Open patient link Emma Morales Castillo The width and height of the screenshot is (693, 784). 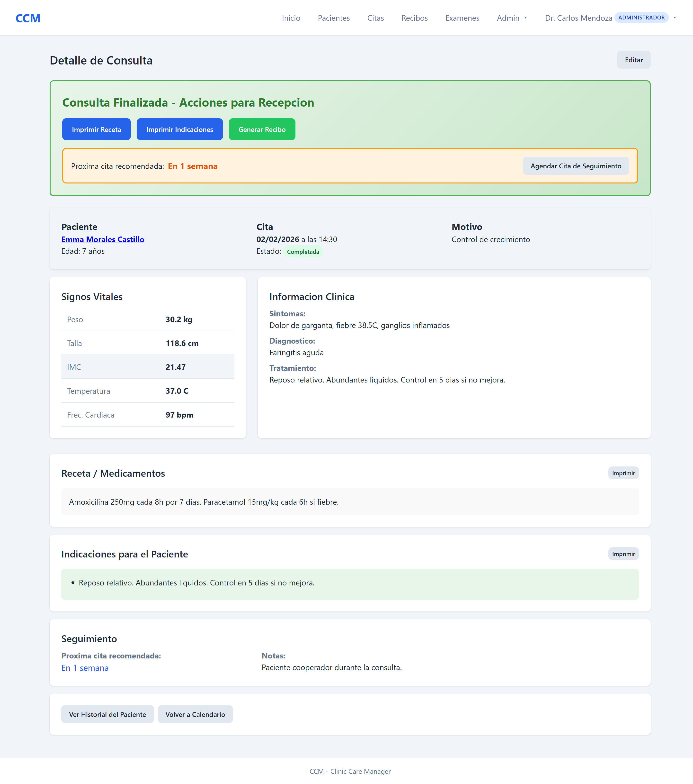(103, 239)
